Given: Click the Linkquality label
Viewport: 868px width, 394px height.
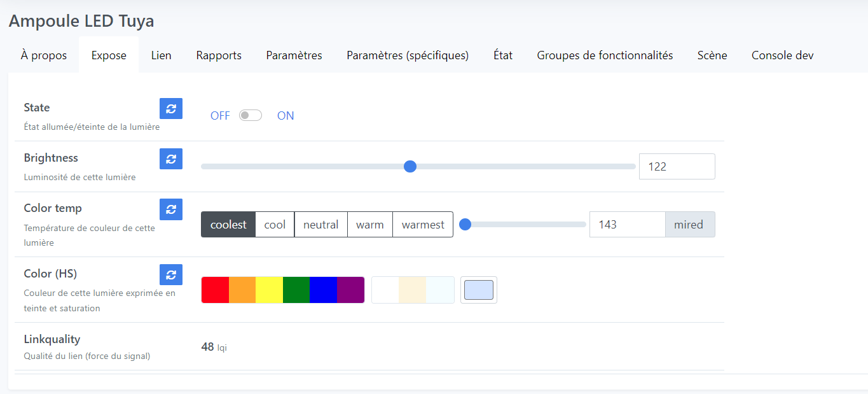Looking at the screenshot, I should point(52,339).
